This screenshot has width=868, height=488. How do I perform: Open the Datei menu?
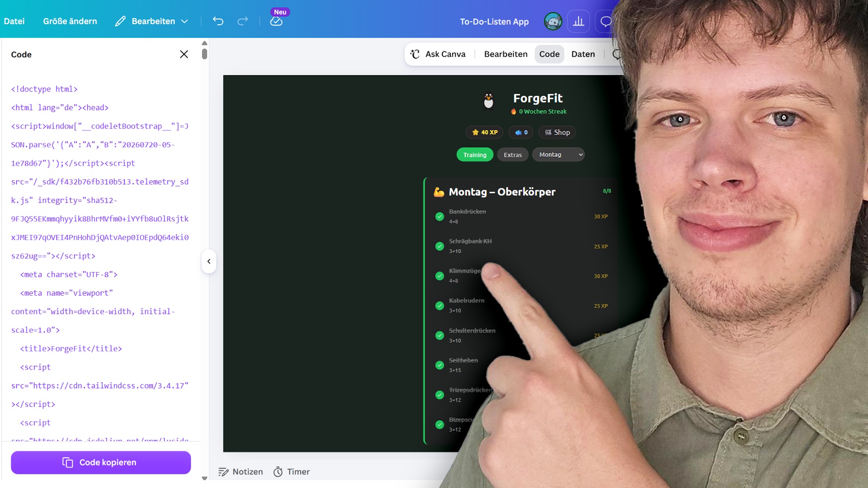pyautogui.click(x=14, y=21)
